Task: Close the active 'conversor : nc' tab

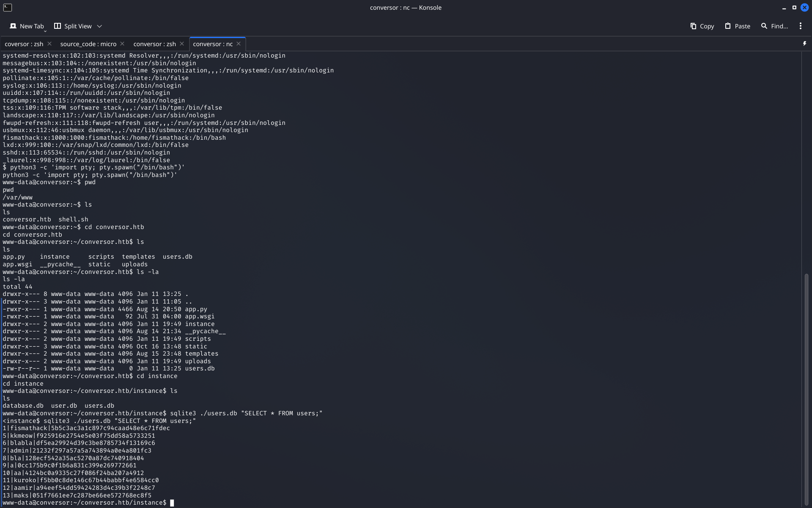Action: coord(239,44)
